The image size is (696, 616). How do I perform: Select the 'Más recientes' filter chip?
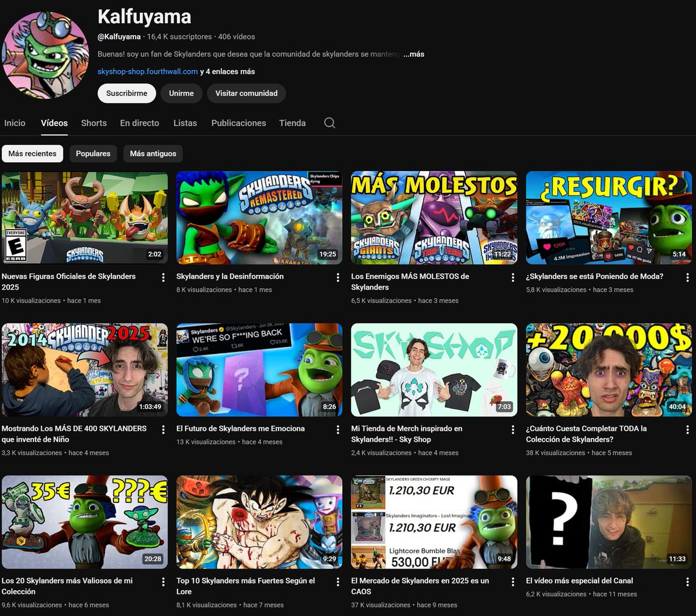pos(32,153)
